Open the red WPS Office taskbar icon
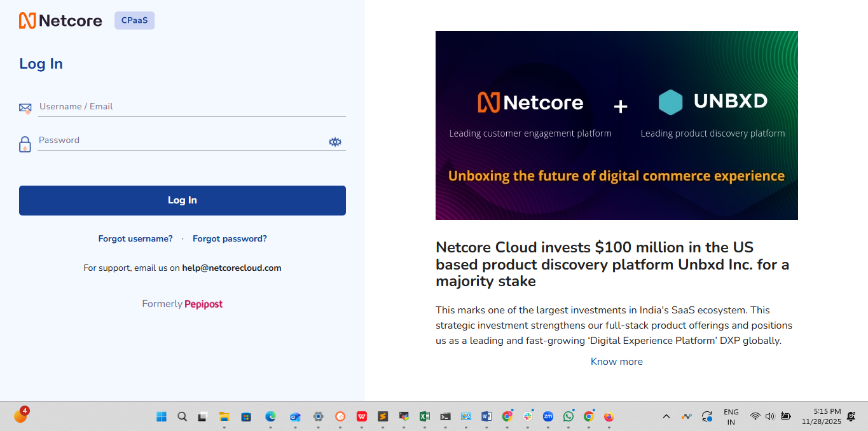This screenshot has height=431, width=868. [362, 416]
